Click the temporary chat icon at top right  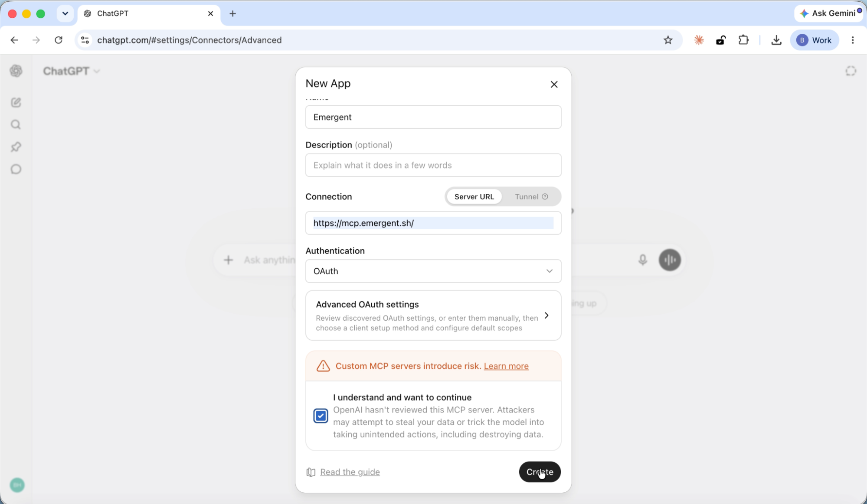coord(851,71)
